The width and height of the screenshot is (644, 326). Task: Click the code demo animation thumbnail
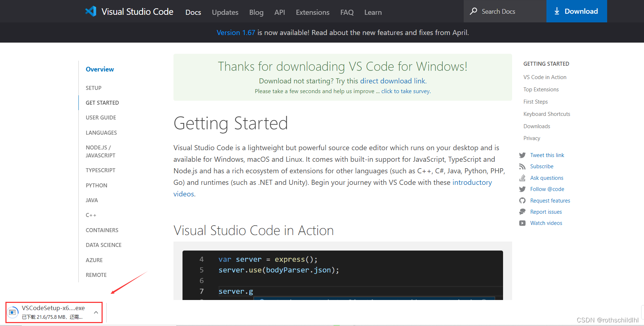pyautogui.click(x=343, y=275)
